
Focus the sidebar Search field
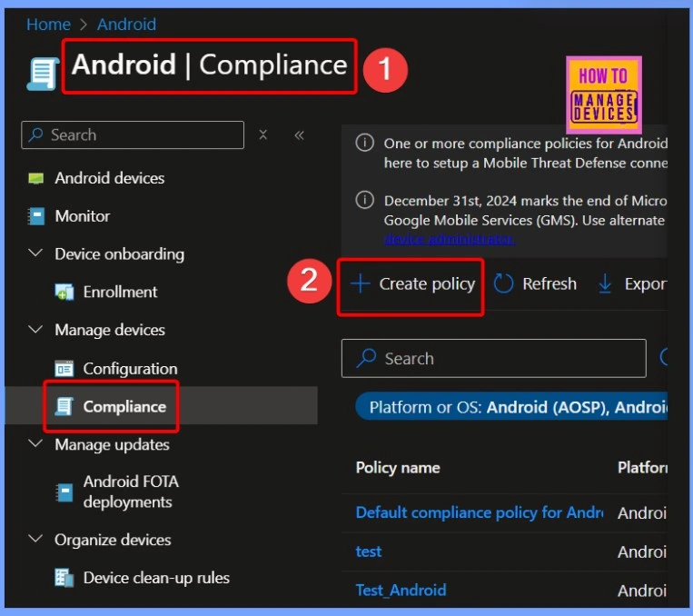tap(132, 134)
